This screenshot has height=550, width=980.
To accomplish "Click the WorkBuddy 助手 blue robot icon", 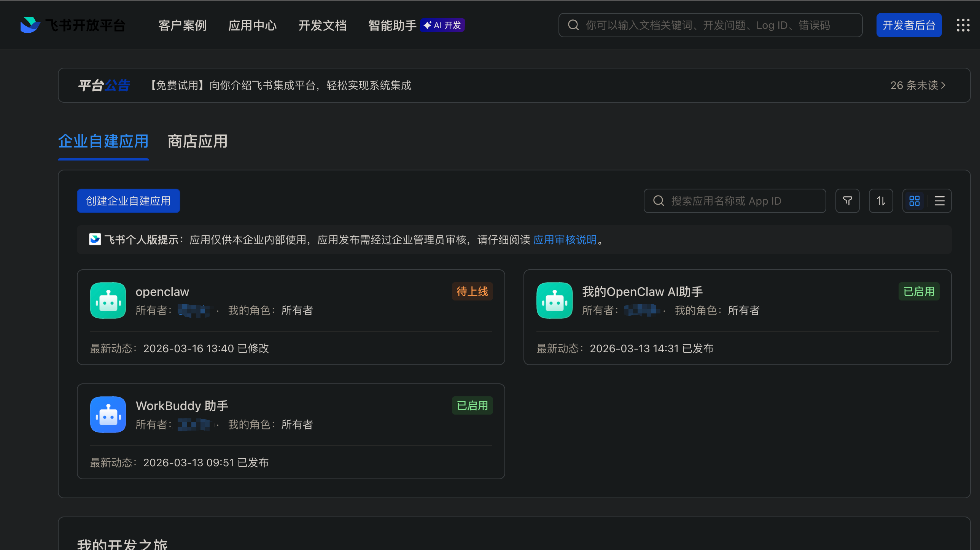I will [x=108, y=415].
